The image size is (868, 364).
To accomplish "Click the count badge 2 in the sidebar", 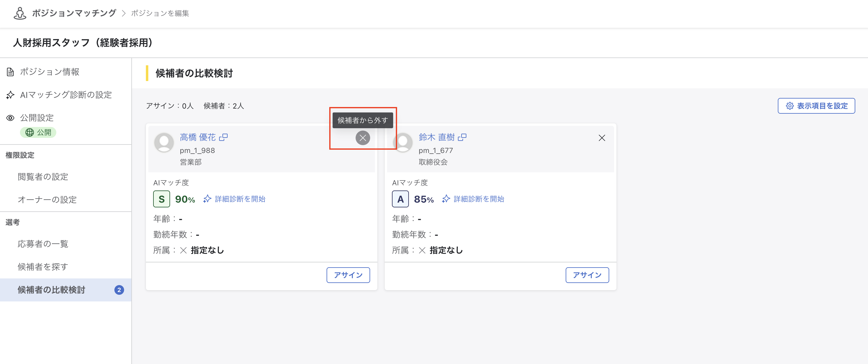I will pyautogui.click(x=119, y=290).
